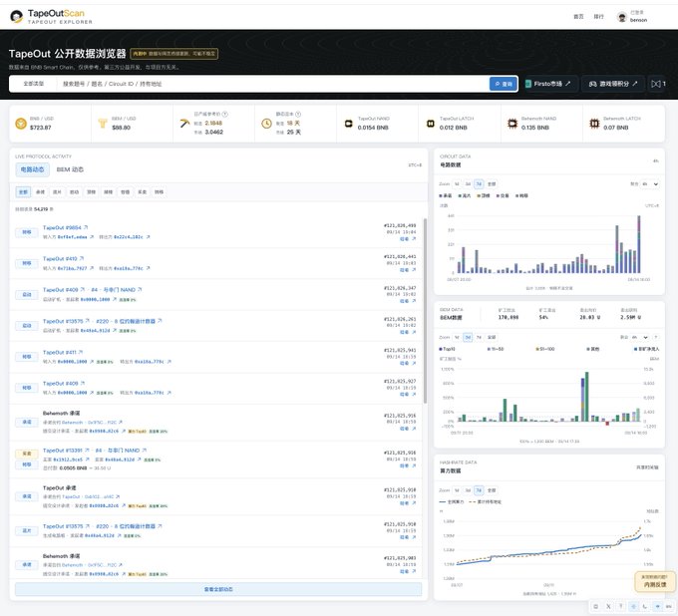This screenshot has height=616, width=678.
Task: Click the TapeOut NAND chip icon
Action: point(348,124)
